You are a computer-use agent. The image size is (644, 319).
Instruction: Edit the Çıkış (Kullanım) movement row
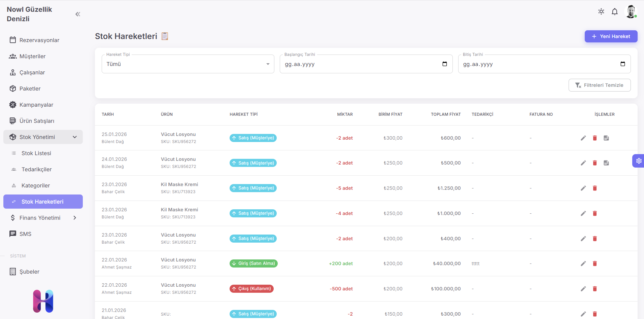[x=583, y=289]
